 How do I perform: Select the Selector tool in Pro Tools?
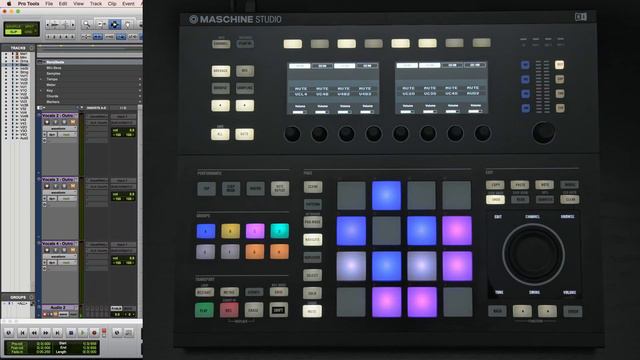115,24
